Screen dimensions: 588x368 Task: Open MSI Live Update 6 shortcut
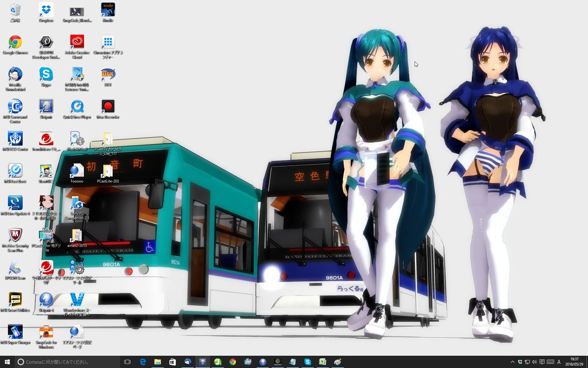[15, 206]
